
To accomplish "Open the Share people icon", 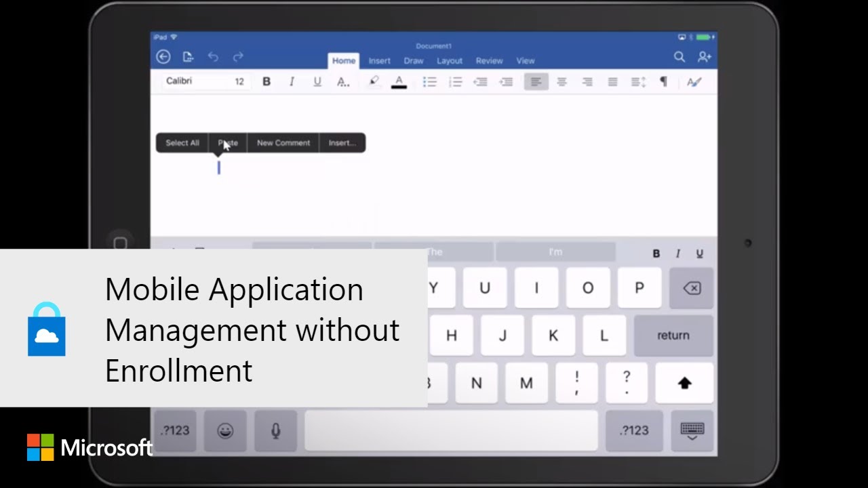I will coord(705,57).
